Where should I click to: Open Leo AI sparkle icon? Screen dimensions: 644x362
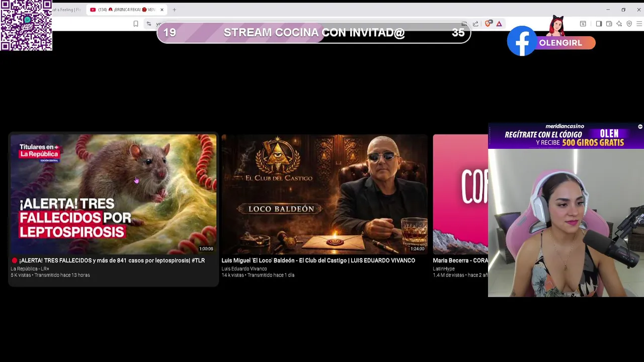pyautogui.click(x=619, y=24)
